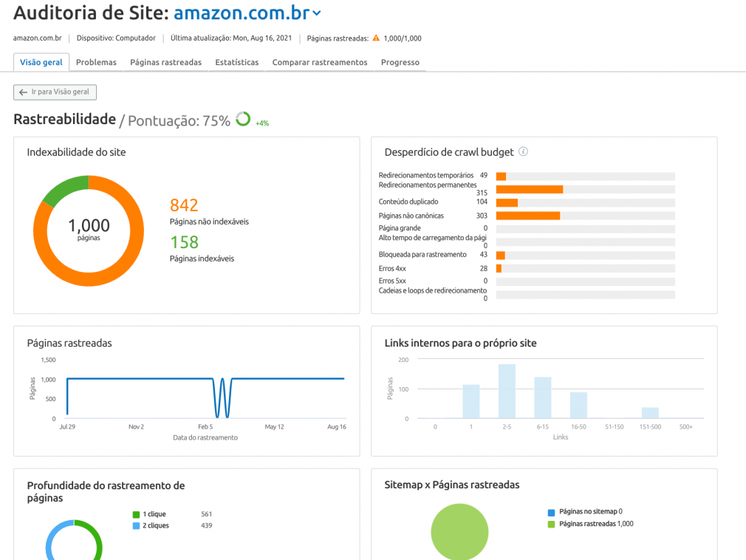Click the Última atualização date text
This screenshot has height=560, width=746.
[231, 38]
